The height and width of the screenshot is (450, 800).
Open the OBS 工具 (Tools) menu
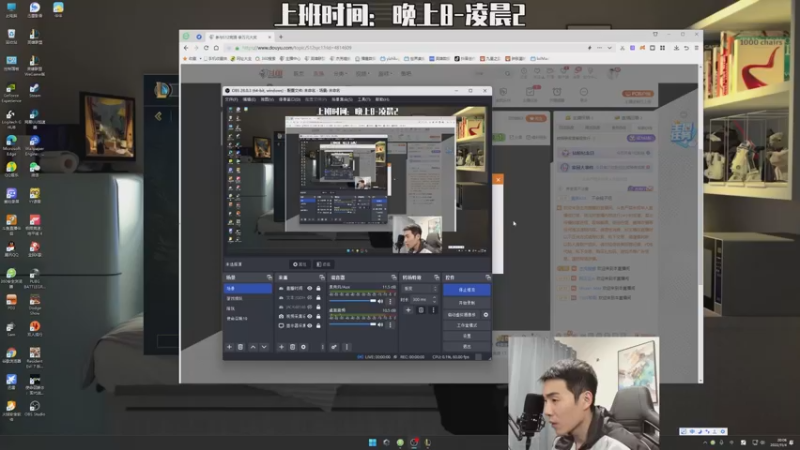click(x=364, y=99)
